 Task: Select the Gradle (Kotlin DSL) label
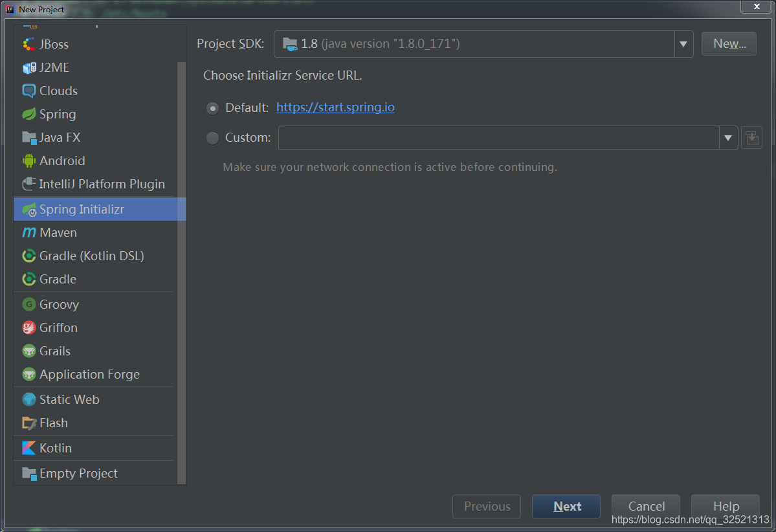click(x=91, y=256)
